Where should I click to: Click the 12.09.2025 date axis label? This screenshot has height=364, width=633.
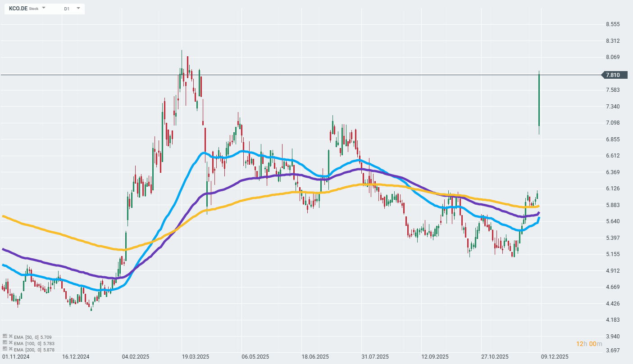[435, 357]
